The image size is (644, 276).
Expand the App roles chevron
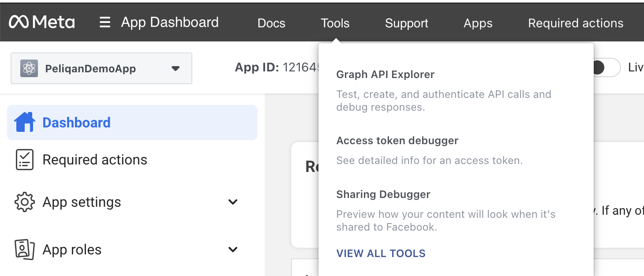[233, 250]
